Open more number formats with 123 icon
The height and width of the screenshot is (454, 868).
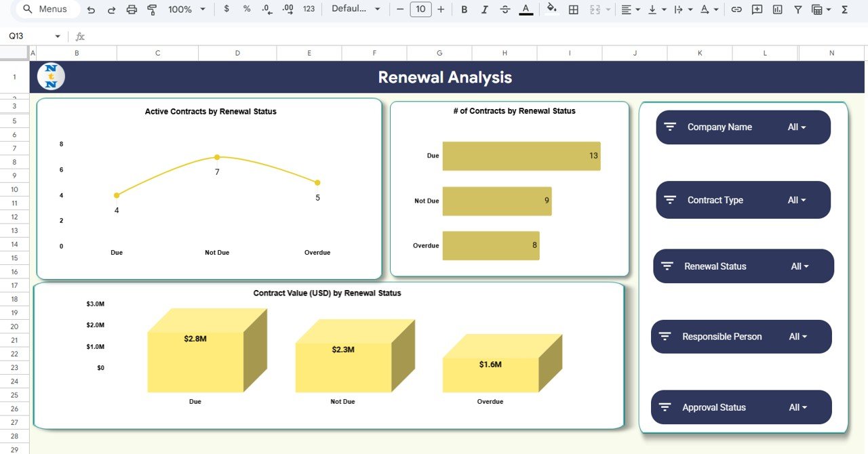point(309,9)
